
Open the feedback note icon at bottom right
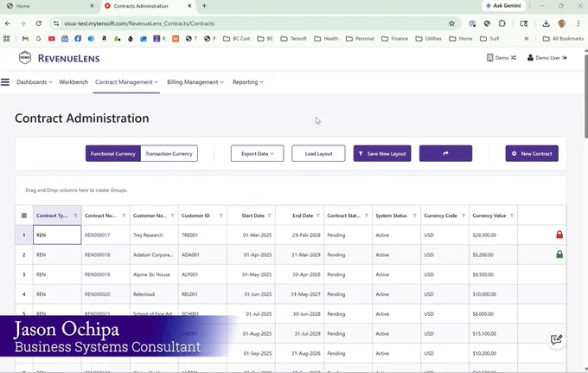coord(556,339)
